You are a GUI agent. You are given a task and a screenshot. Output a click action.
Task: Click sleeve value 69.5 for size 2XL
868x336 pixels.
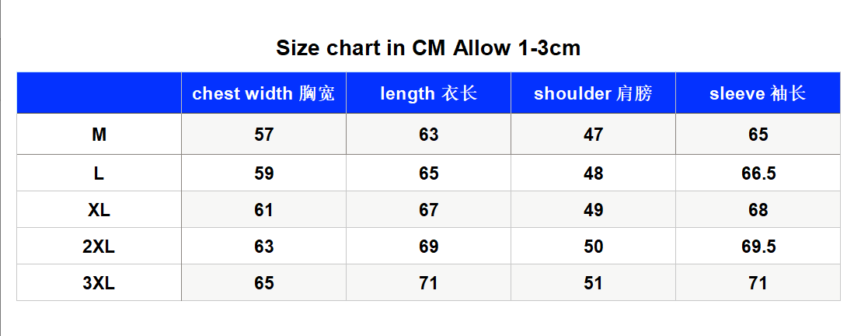coord(758,247)
